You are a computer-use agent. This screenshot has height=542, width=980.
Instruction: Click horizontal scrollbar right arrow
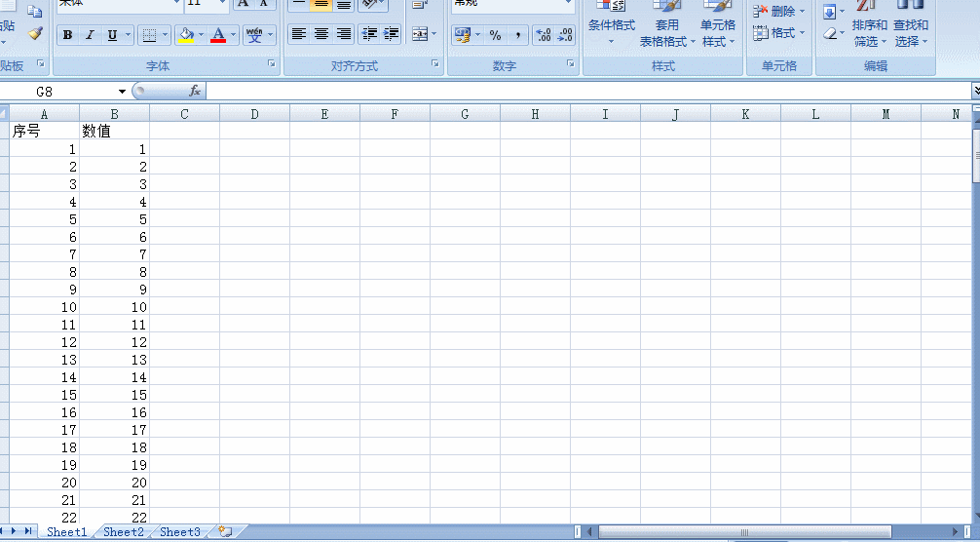955,532
